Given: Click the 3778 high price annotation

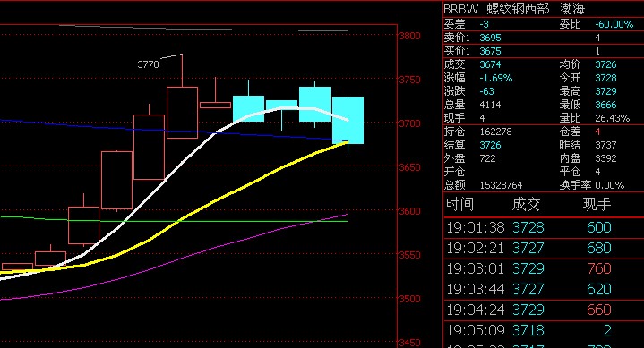Looking at the screenshot, I should point(148,64).
